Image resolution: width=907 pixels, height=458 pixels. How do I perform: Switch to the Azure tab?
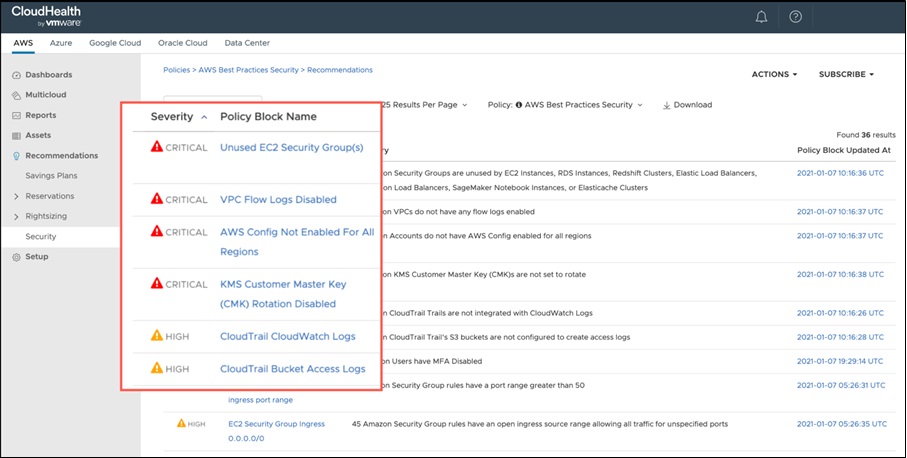[x=61, y=43]
